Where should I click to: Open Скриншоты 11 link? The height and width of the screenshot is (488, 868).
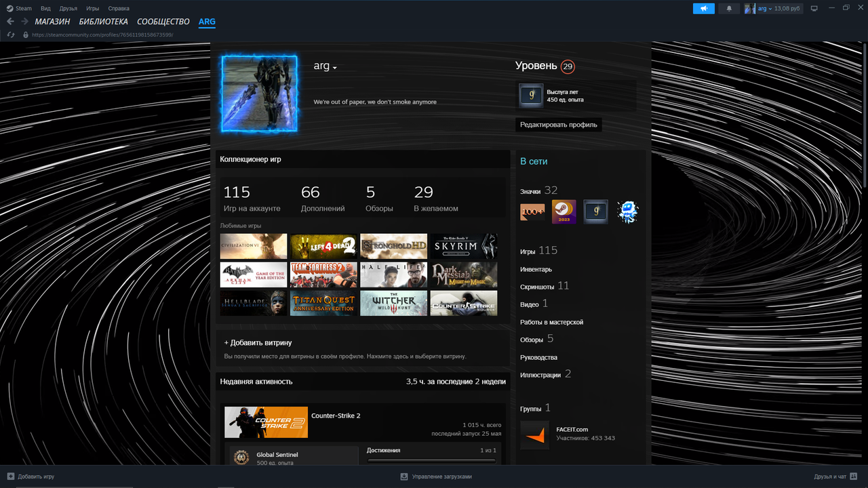[x=545, y=286]
